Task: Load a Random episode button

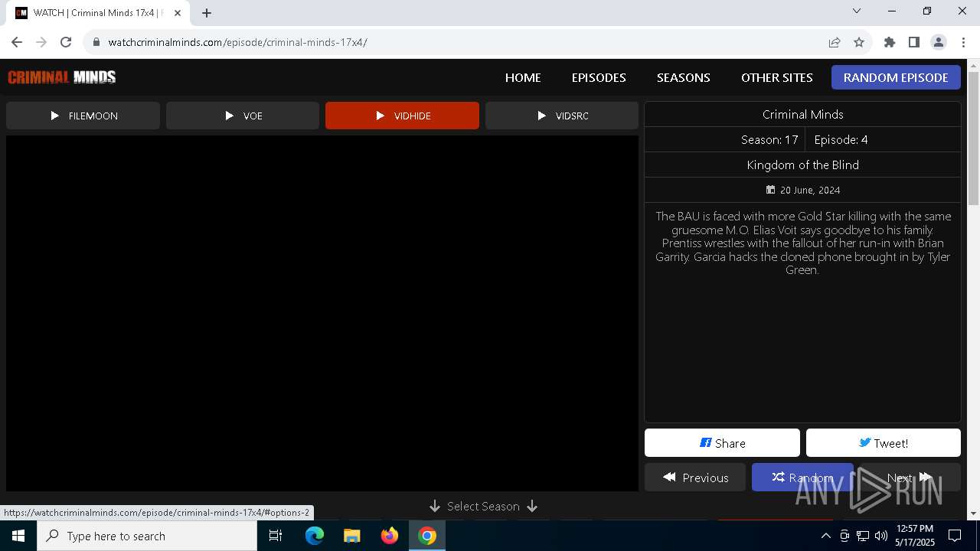Action: [x=802, y=478]
